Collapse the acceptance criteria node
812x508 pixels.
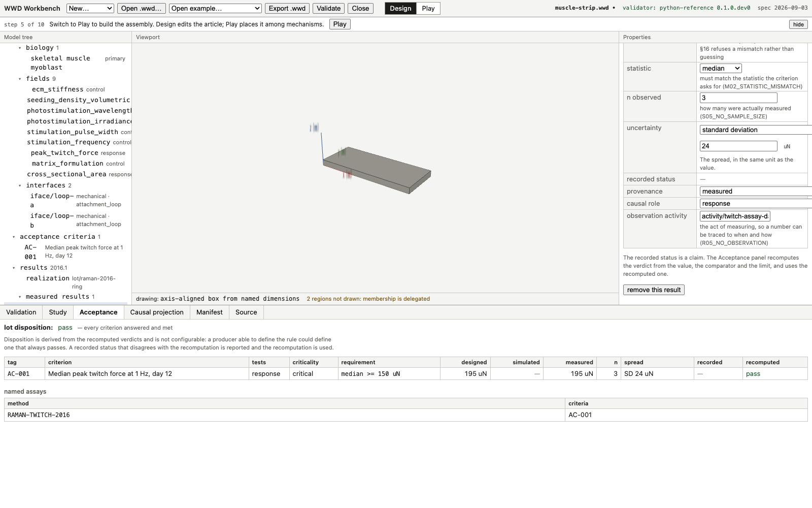(14, 237)
